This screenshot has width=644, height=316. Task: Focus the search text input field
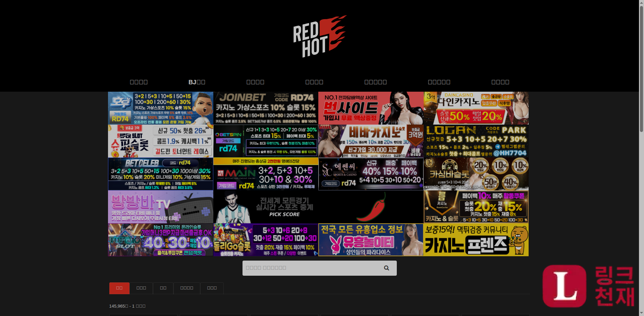click(310, 268)
